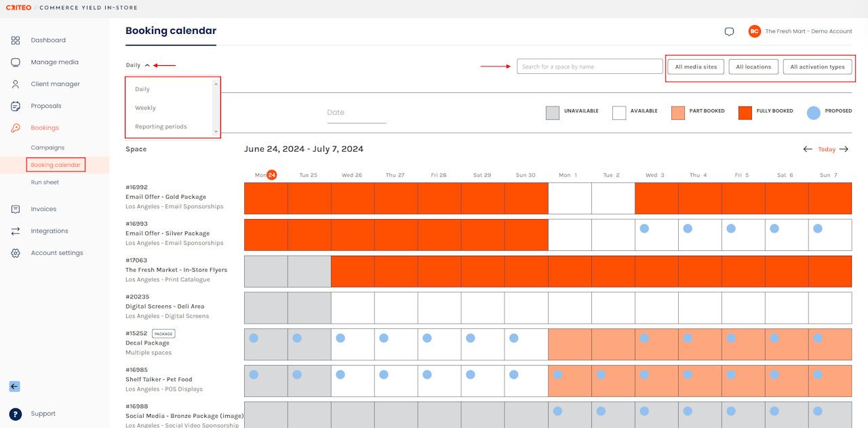The width and height of the screenshot is (868, 428).
Task: Click the dropdown list scroll down arrow
Action: (x=216, y=132)
